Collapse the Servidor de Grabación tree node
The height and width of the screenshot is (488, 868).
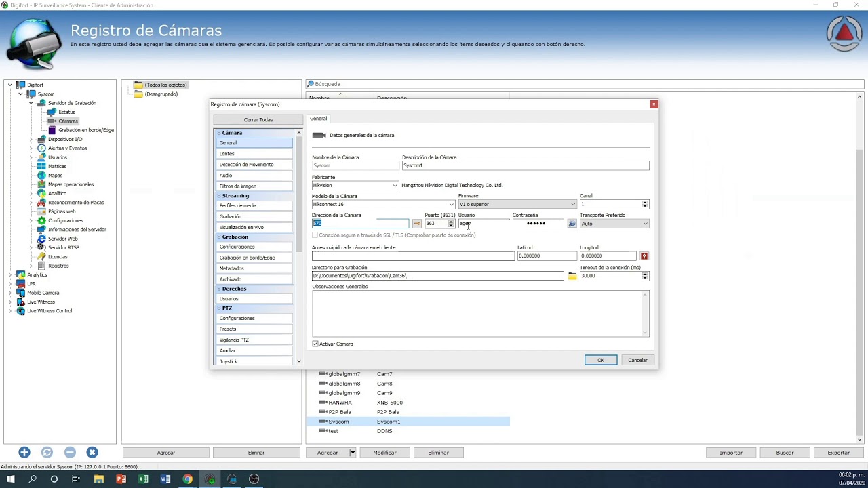click(31, 103)
